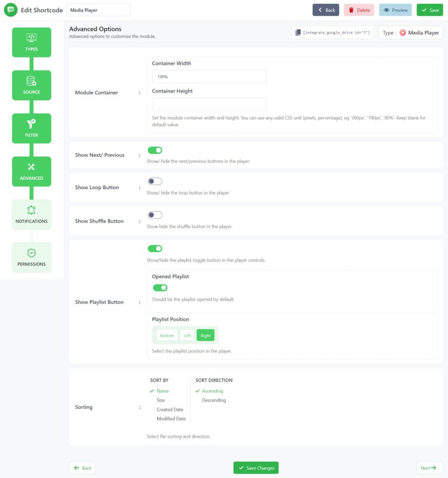This screenshot has height=478, width=448.
Task: Select Bottom playlist position
Action: [x=167, y=335]
